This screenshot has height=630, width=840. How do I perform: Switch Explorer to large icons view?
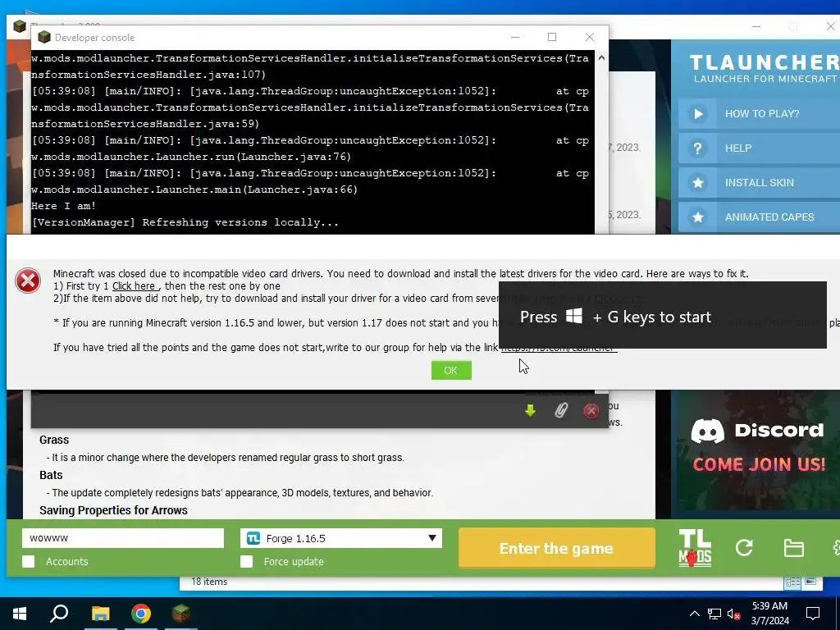(810, 582)
